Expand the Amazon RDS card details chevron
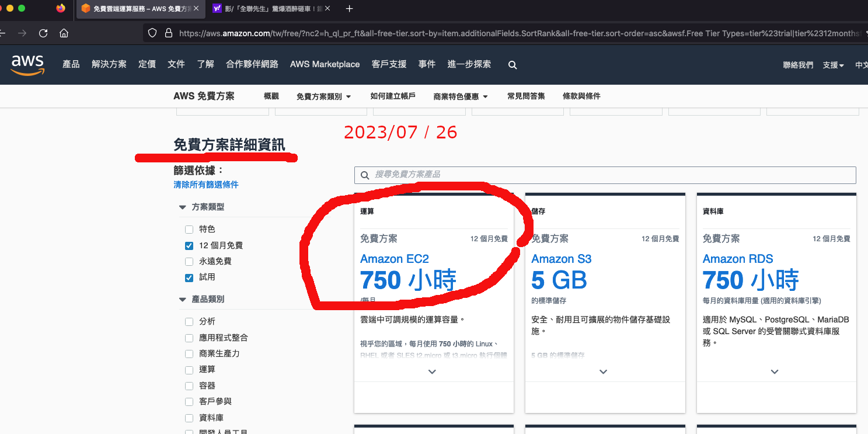Viewport: 868px width, 434px height. tap(774, 371)
